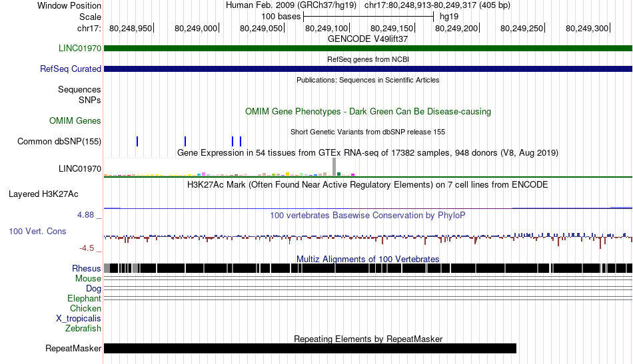Screen dimensions: 633x364
Task: Click the Chicken alignment label
Action: click(85, 308)
